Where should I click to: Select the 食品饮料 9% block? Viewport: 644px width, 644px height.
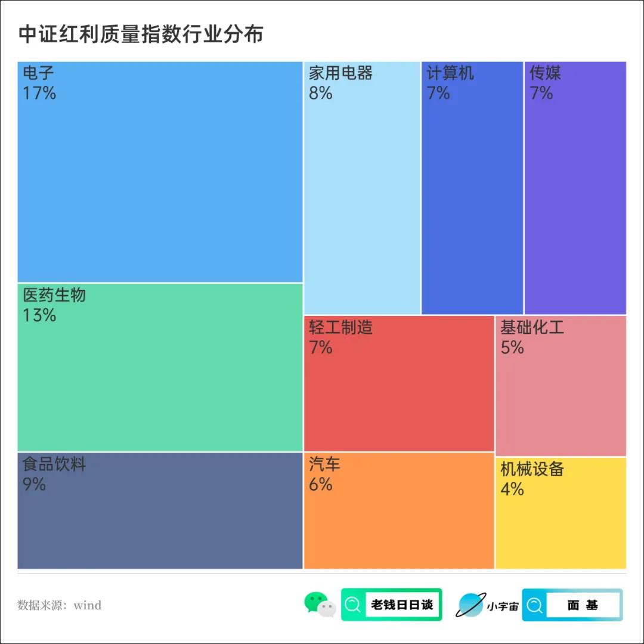160,519
